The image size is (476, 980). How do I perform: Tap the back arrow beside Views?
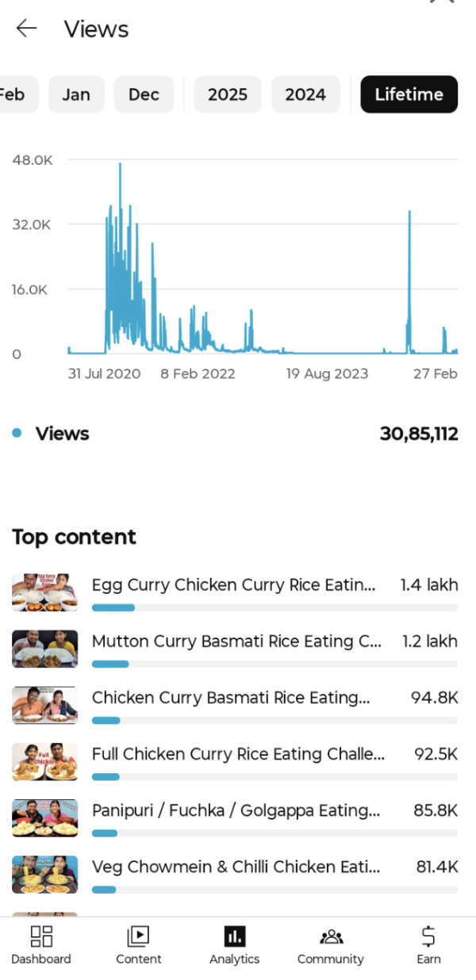tap(27, 29)
